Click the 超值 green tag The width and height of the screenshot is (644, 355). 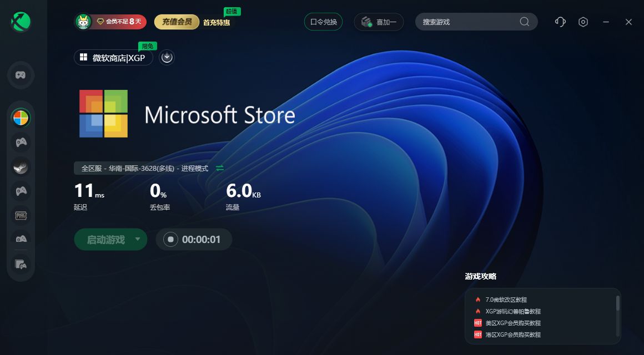[232, 12]
